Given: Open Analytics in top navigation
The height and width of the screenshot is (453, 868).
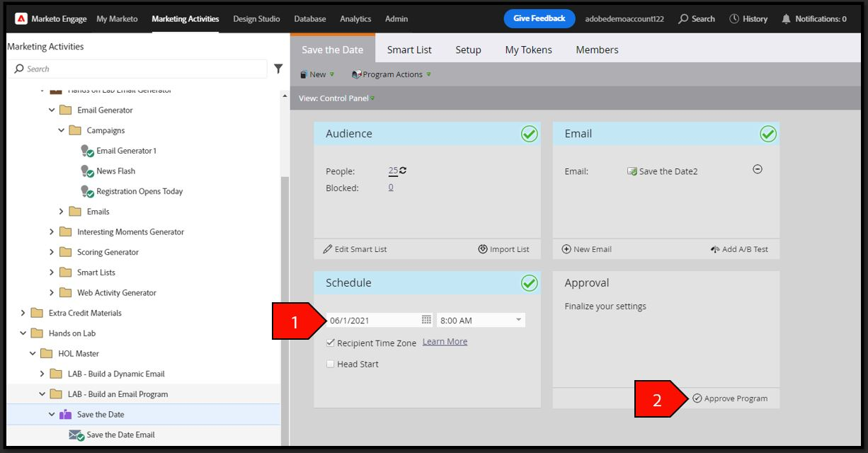Looking at the screenshot, I should 355,19.
